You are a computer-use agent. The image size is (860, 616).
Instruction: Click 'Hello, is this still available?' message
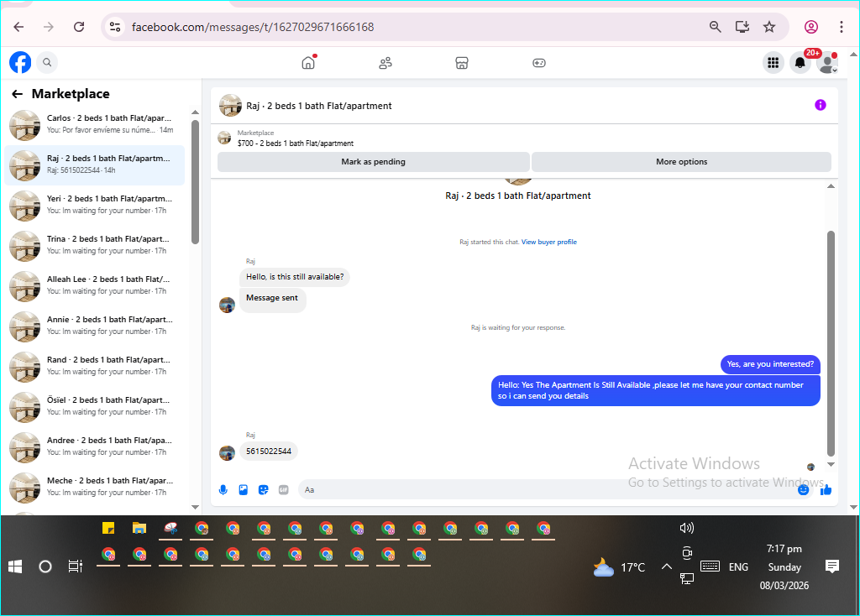[x=295, y=277]
